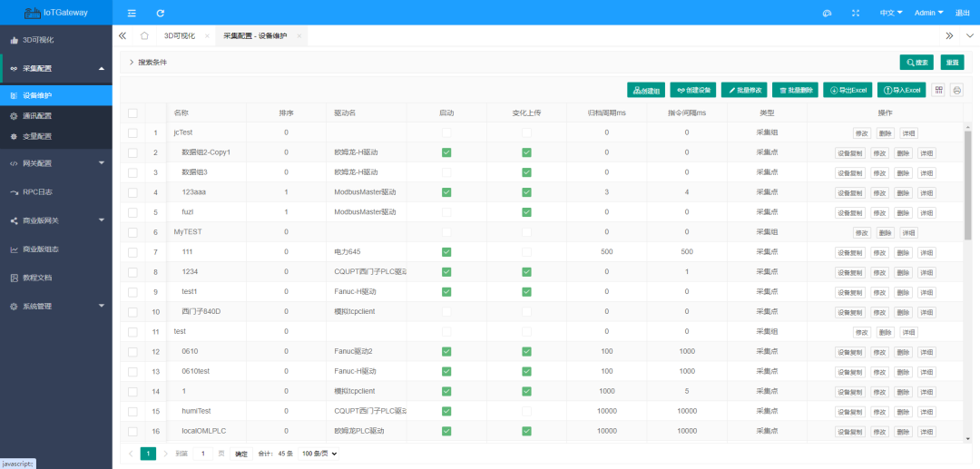
Task: Click the 创建设备 button
Action: click(693, 90)
